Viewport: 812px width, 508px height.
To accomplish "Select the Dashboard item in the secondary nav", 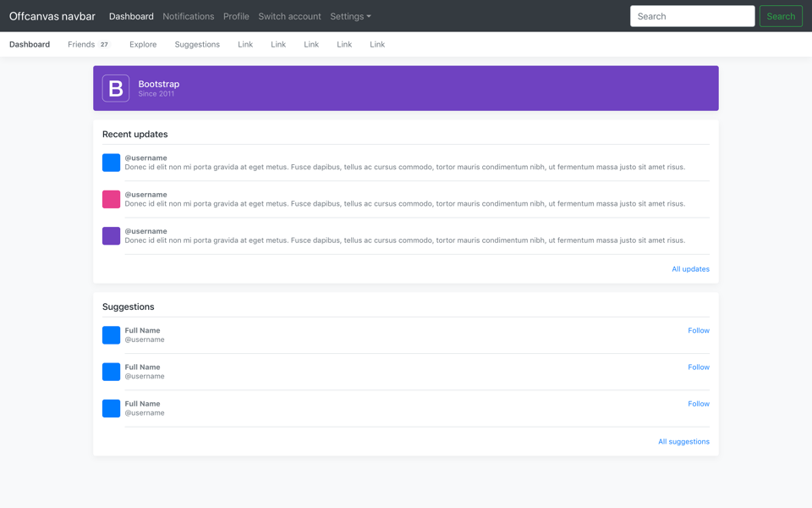I will point(29,44).
